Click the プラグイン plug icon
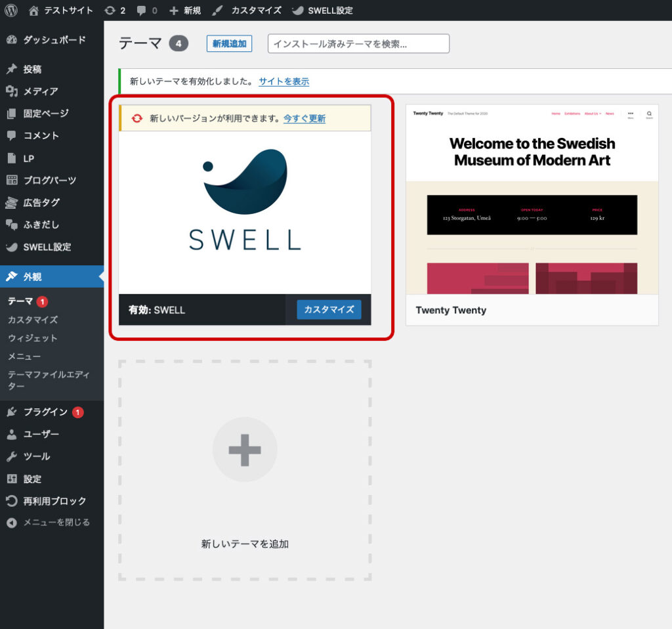The height and width of the screenshot is (629, 672). pyautogui.click(x=12, y=412)
